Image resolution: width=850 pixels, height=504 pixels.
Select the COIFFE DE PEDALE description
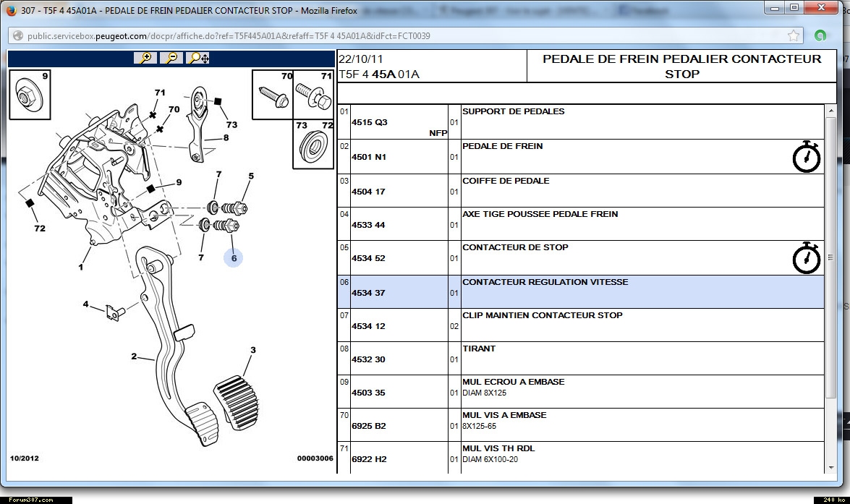tap(506, 181)
